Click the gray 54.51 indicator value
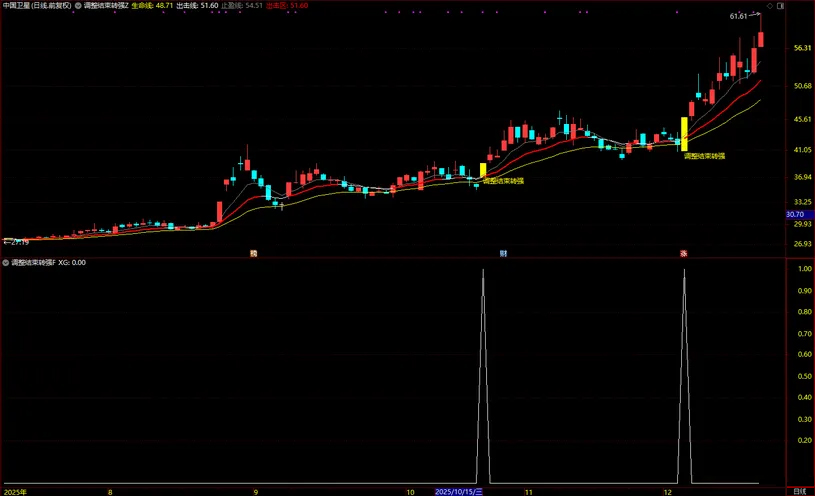The image size is (815, 496). pyautogui.click(x=242, y=6)
